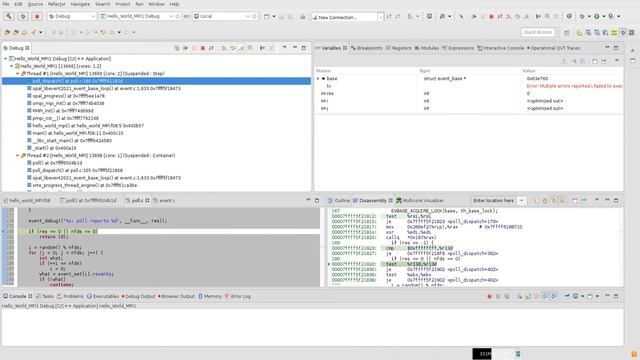Click the Disconnect button in Debug view toolbar
Viewport: 640px width, 360px height.
pos(211,48)
